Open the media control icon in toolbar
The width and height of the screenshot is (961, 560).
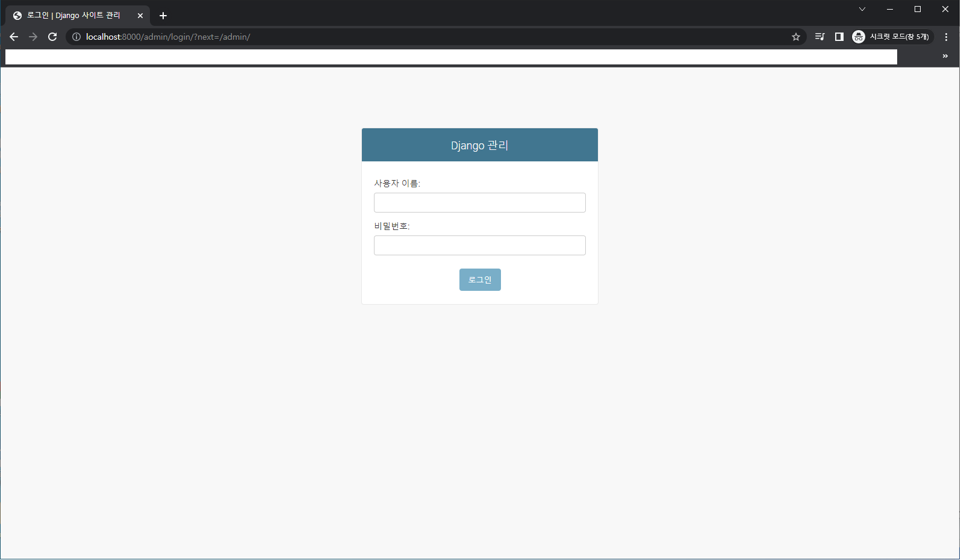pyautogui.click(x=819, y=37)
